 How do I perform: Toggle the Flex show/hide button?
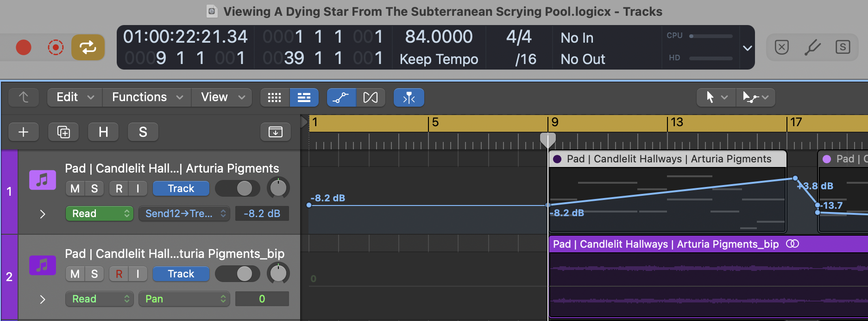pyautogui.click(x=371, y=97)
